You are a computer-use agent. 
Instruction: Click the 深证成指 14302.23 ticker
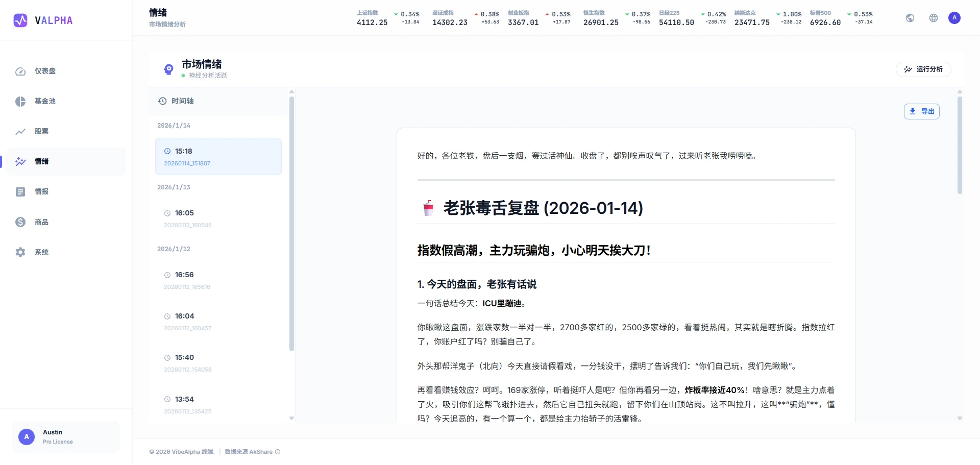coord(466,18)
